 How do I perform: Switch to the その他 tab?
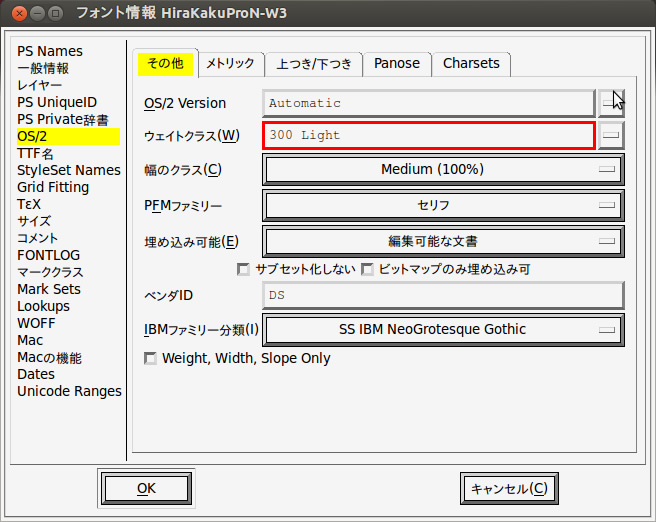tap(165, 64)
